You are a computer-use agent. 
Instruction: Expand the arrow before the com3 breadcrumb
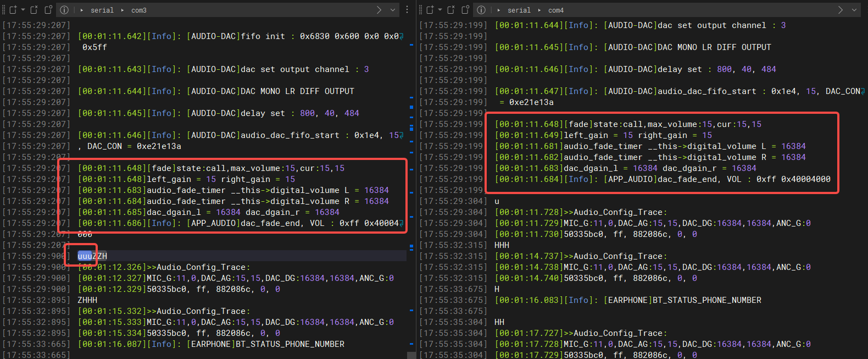(x=122, y=10)
